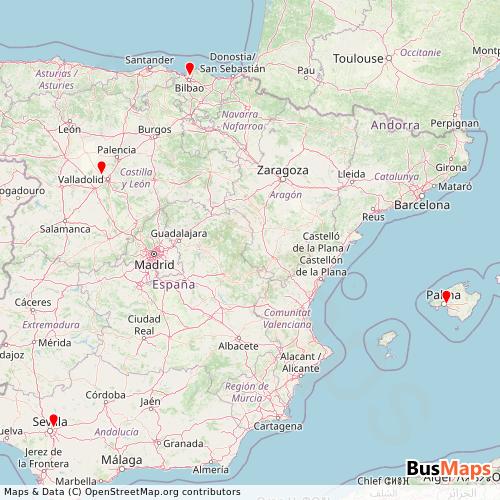
Task: Click the España country label
Action: pyautogui.click(x=174, y=285)
